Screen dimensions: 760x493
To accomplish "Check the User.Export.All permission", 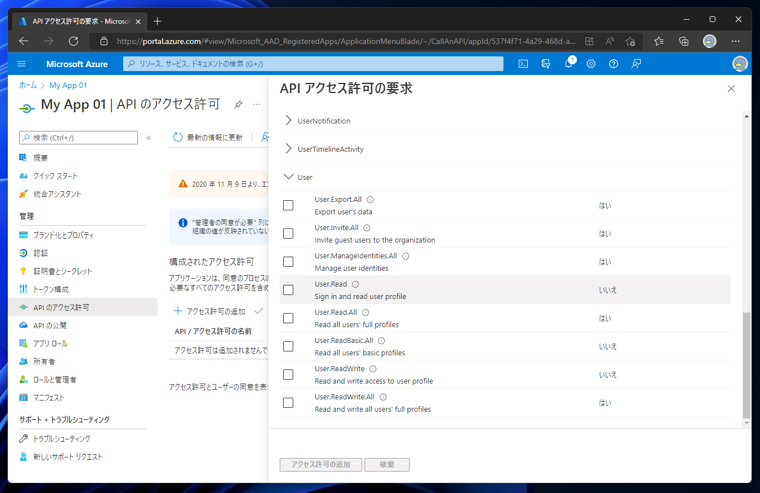I will (288, 206).
